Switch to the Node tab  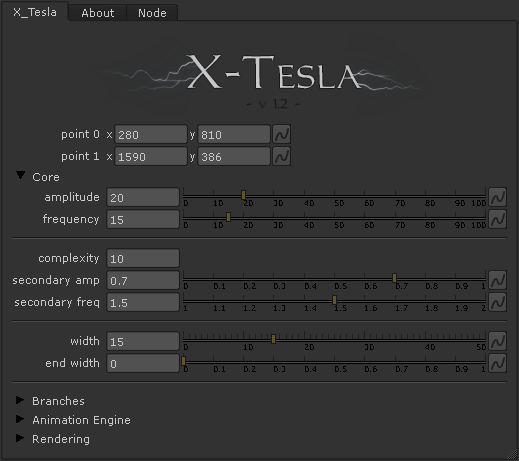(x=152, y=13)
